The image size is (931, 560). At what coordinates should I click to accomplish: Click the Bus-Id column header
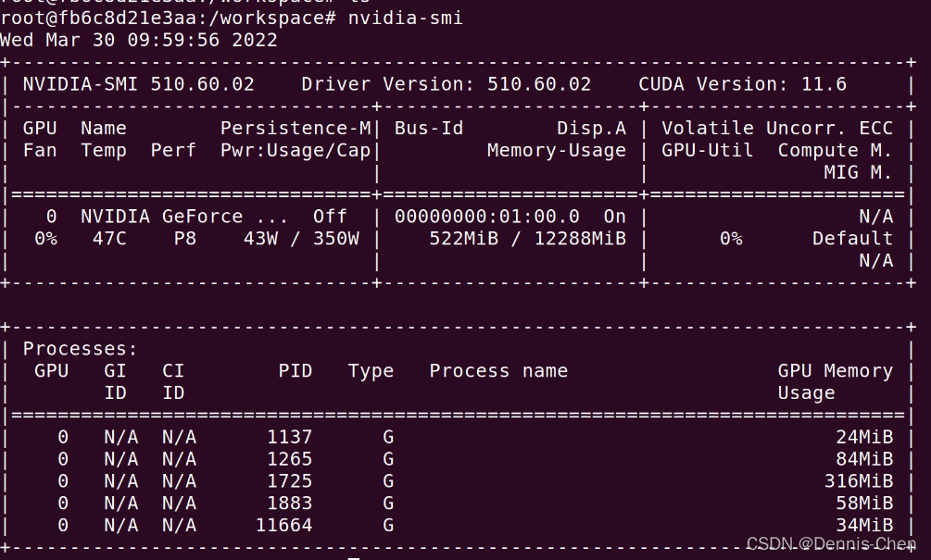[429, 128]
